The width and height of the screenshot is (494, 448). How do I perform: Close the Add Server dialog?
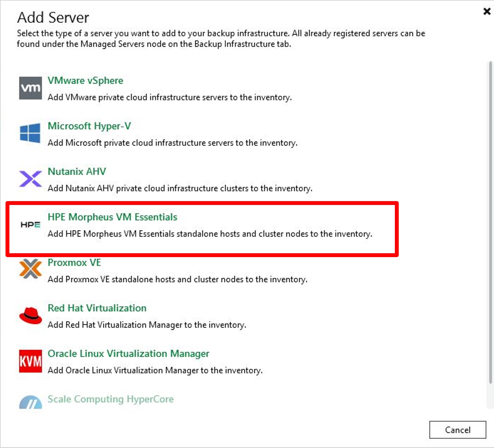coord(487,11)
